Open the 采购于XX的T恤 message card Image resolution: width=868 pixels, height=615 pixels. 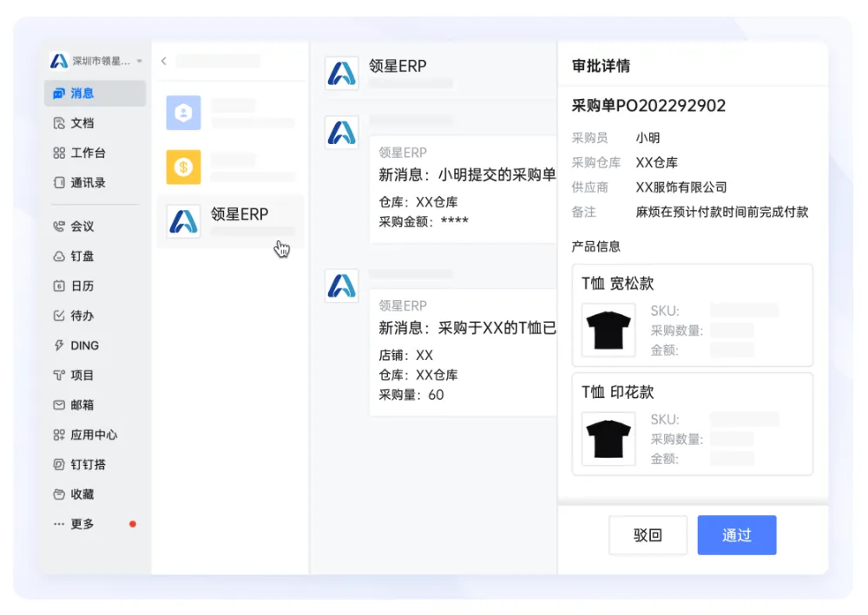[463, 352]
